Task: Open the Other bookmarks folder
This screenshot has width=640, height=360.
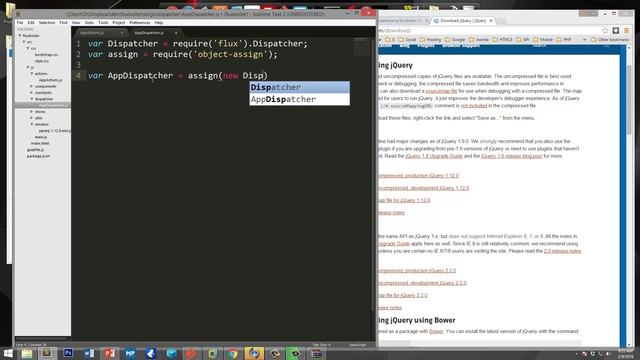Action: [x=610, y=40]
